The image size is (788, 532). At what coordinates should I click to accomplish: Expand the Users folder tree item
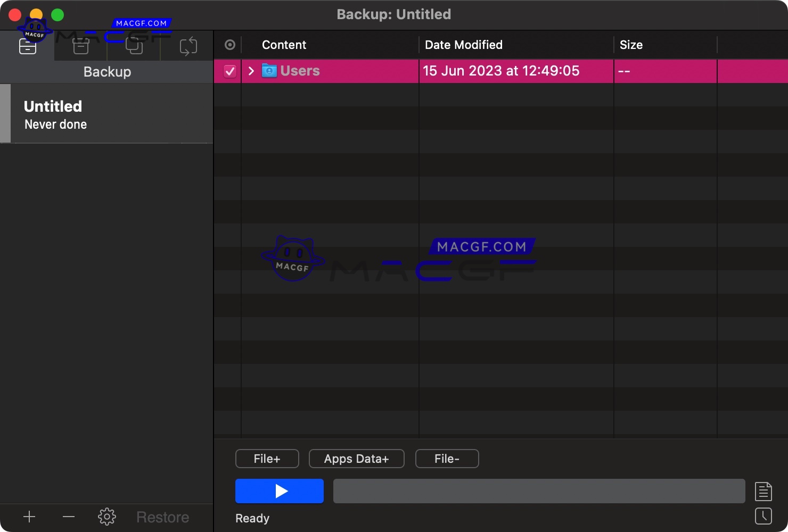click(x=251, y=71)
